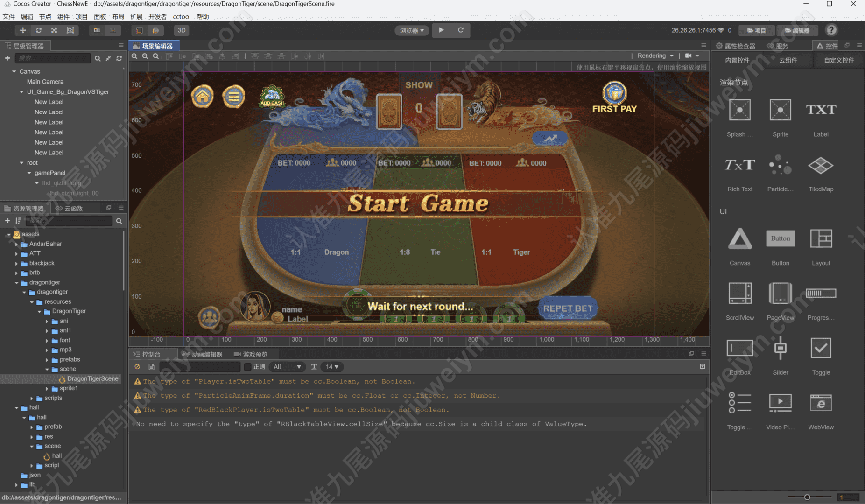
Task: Select the Particle system control
Action: pos(781,173)
